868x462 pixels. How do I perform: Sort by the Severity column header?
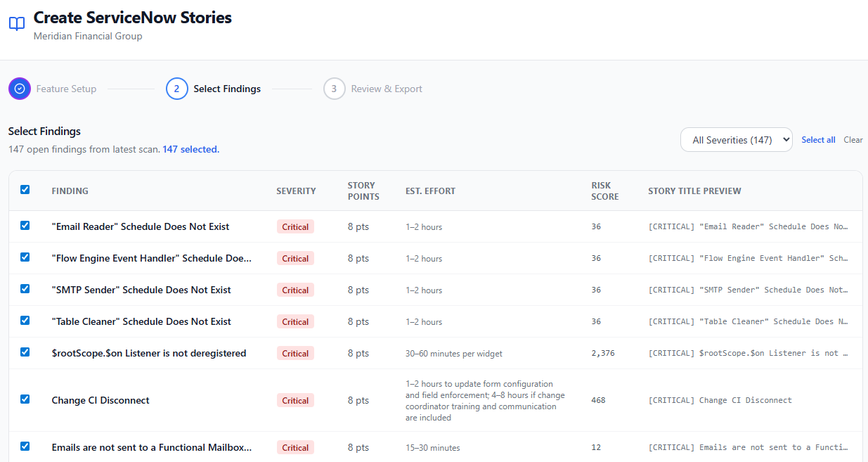tap(296, 191)
